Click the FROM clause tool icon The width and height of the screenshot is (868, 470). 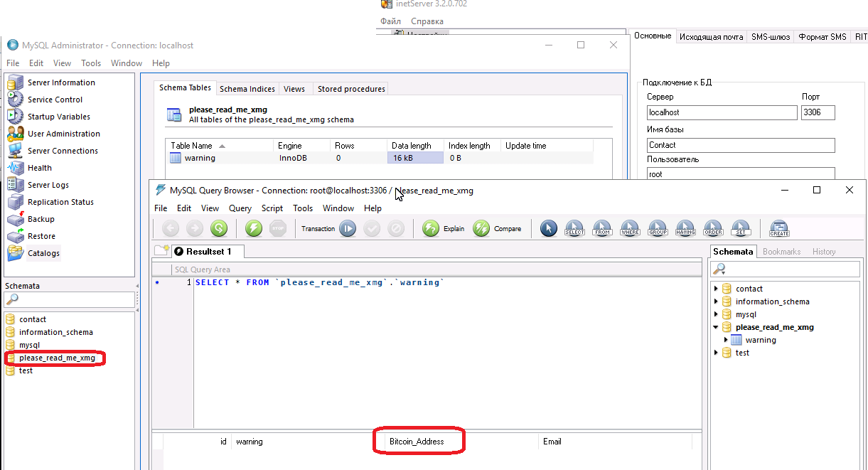tap(602, 228)
